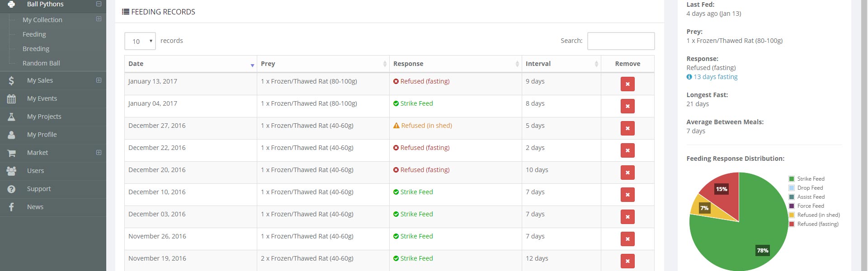Open the Breeding sidebar item
The width and height of the screenshot is (868, 271).
pos(36,49)
